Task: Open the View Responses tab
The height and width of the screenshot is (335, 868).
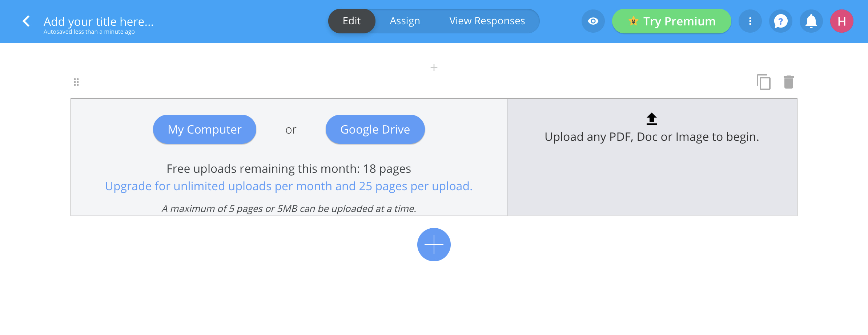Action: click(487, 21)
